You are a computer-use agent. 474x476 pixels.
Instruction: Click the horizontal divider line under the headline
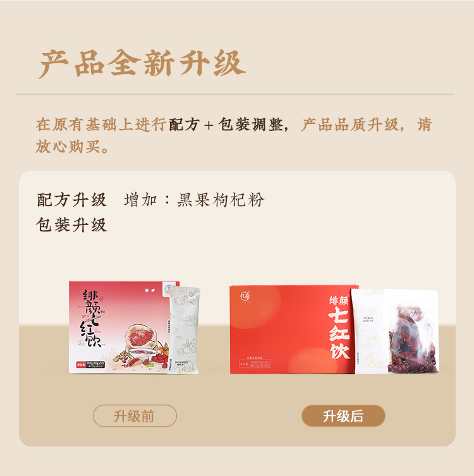(235, 94)
